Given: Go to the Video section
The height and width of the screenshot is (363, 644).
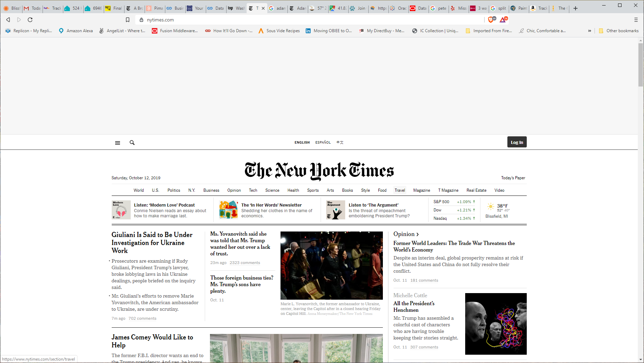Looking at the screenshot, I should click(499, 190).
